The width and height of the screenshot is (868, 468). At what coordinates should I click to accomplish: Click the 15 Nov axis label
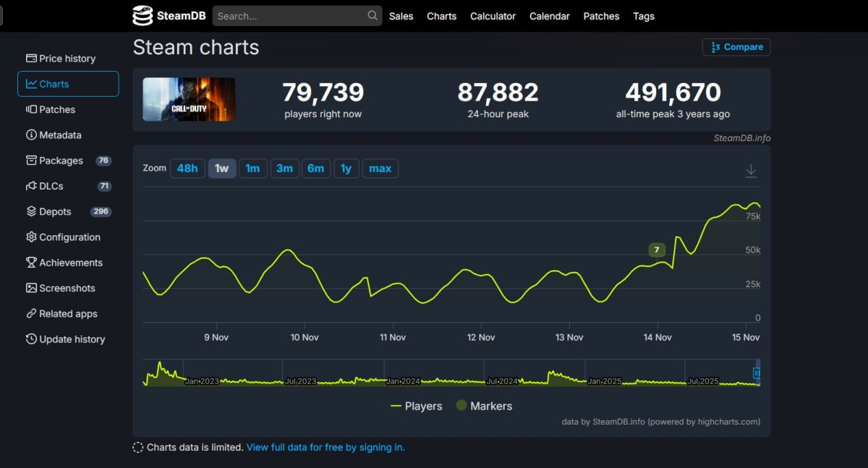click(x=746, y=337)
